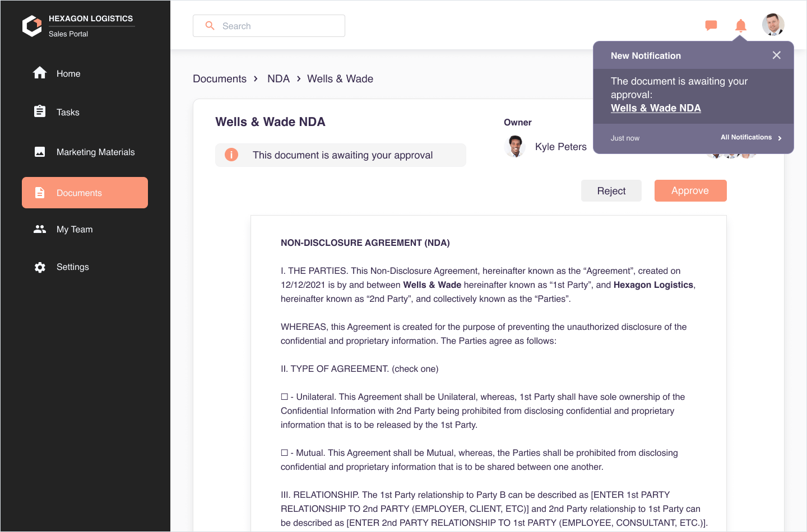Click the Marketing Materials image icon
The width and height of the screenshot is (807, 532).
coord(40,152)
